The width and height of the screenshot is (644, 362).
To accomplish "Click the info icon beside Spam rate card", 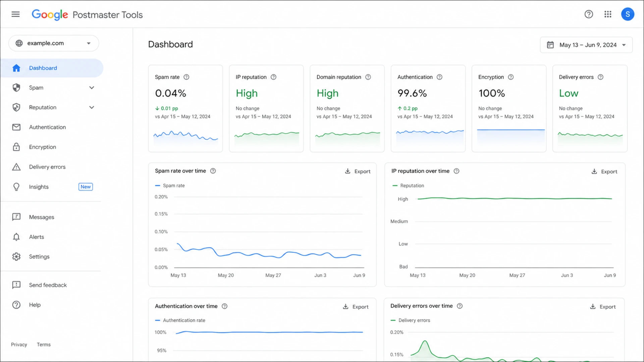I will point(186,77).
